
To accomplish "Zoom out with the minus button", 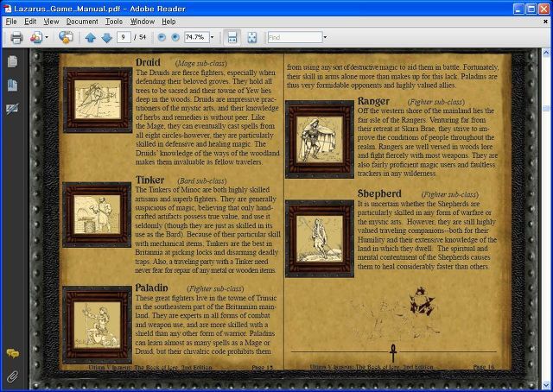I will pos(162,37).
